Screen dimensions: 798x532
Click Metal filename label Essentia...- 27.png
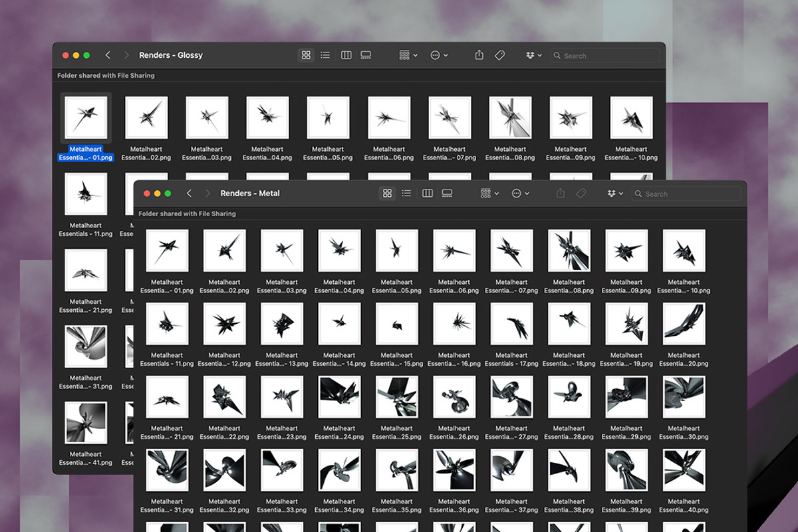[511, 433]
